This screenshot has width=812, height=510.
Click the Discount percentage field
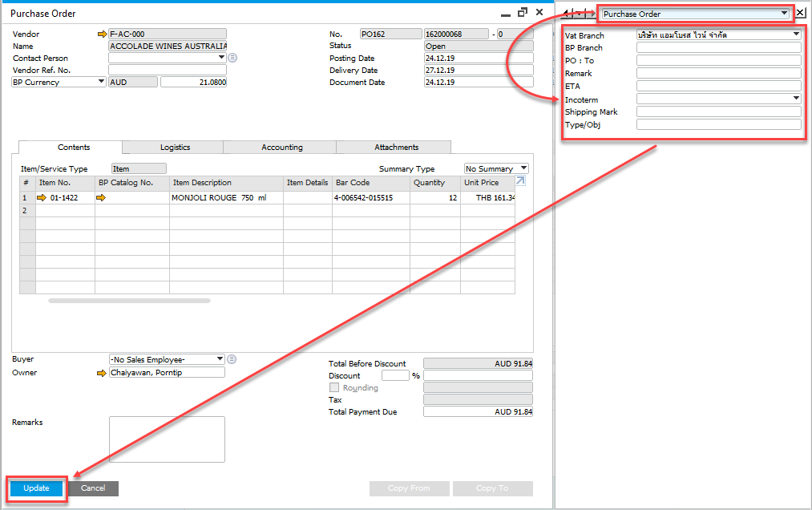395,376
